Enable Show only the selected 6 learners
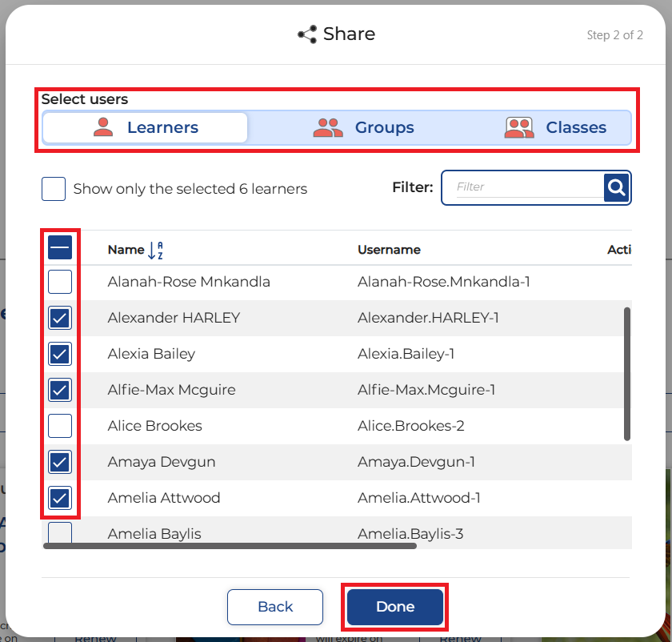672x642 pixels. click(x=54, y=189)
